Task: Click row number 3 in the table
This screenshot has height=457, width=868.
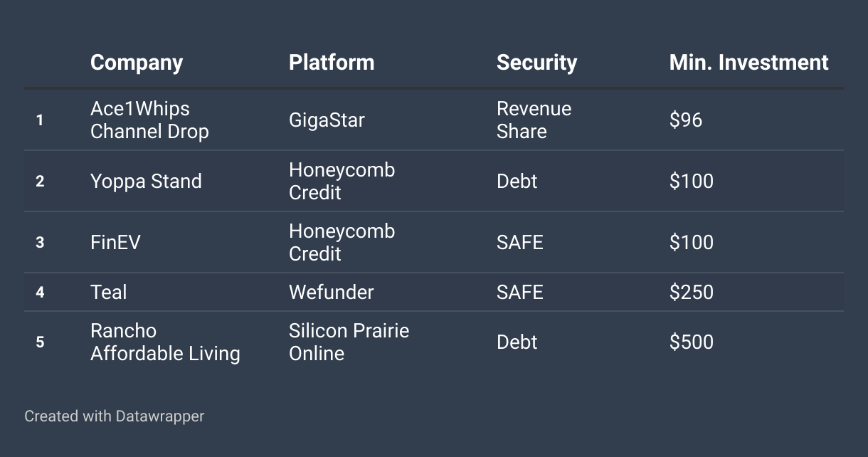Action: tap(40, 242)
